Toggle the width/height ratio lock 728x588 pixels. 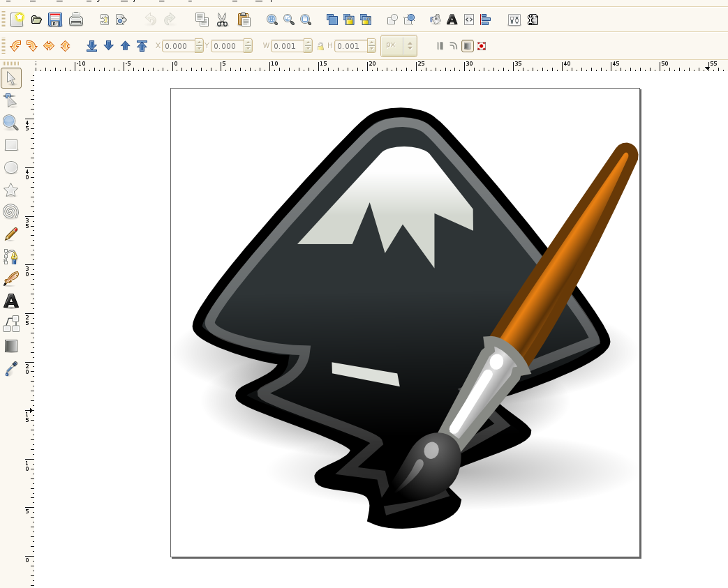[x=320, y=46]
